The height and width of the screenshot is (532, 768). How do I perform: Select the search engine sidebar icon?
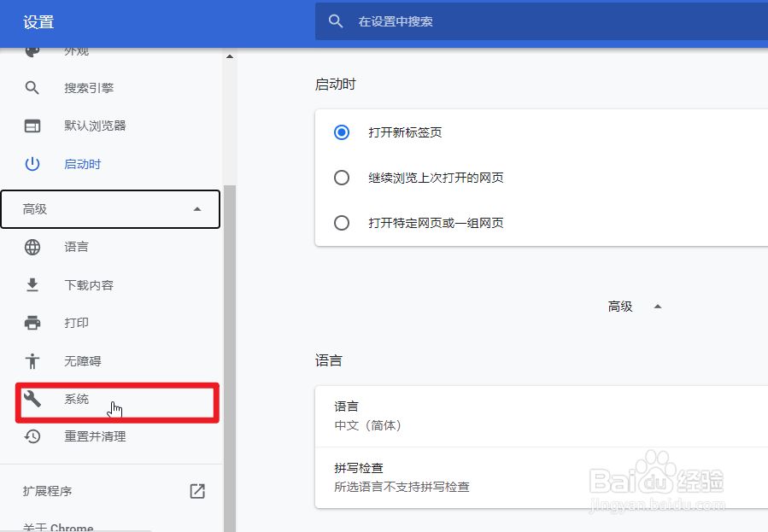pyautogui.click(x=32, y=87)
